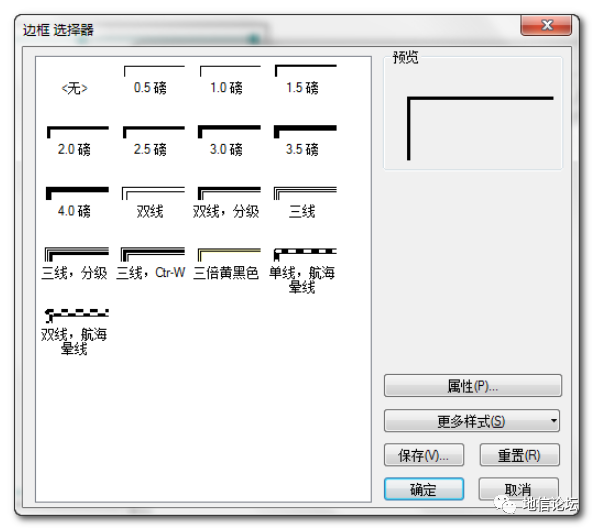Choose the 3.5 磅 border style
The image size is (597, 530).
305,140
